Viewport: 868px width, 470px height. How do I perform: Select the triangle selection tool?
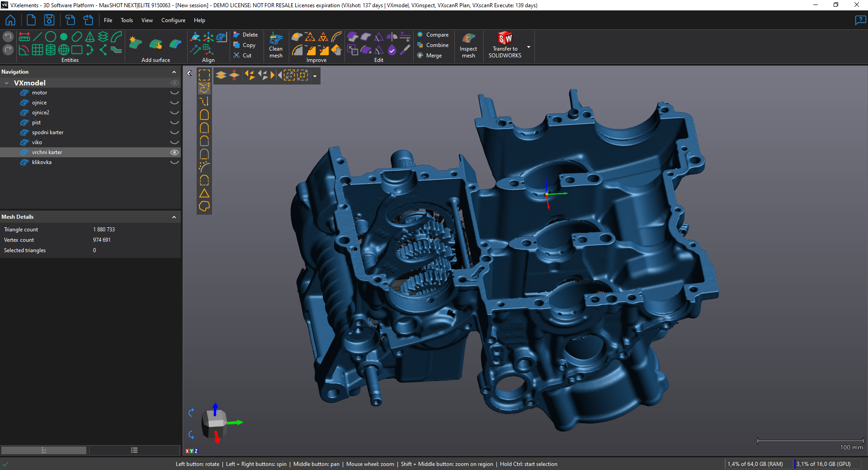point(204,193)
